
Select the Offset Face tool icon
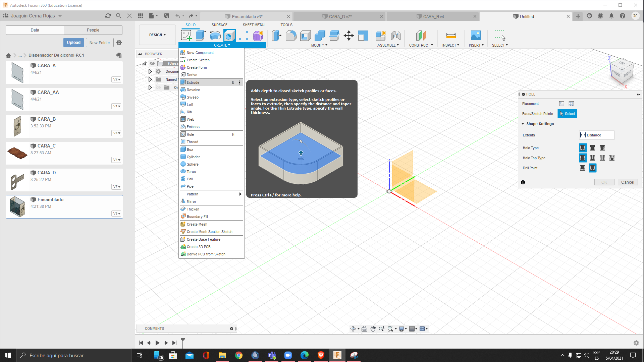[334, 35]
